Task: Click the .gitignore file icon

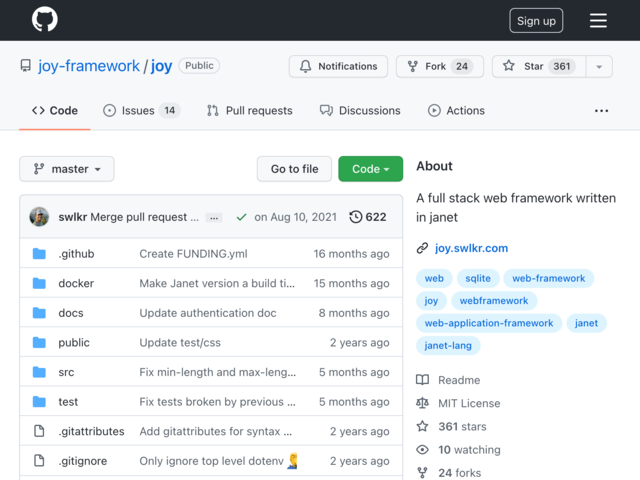Action: coord(39,460)
